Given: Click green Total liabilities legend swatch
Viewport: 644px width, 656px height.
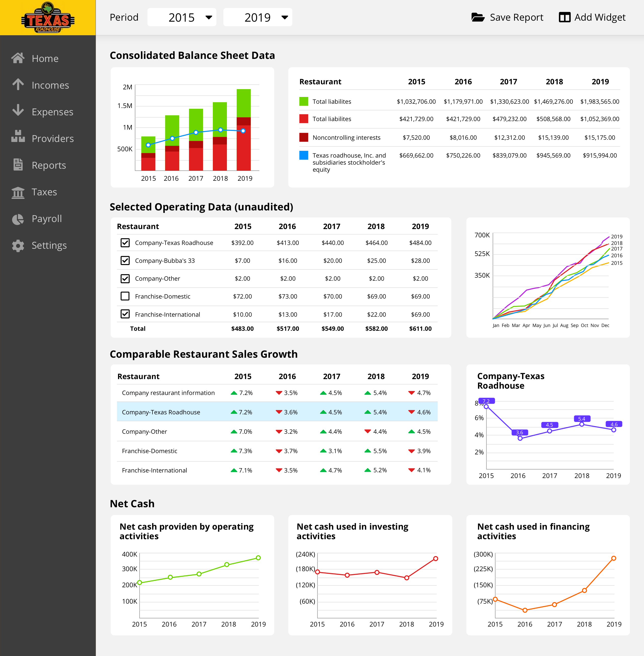Looking at the screenshot, I should pyautogui.click(x=304, y=101).
